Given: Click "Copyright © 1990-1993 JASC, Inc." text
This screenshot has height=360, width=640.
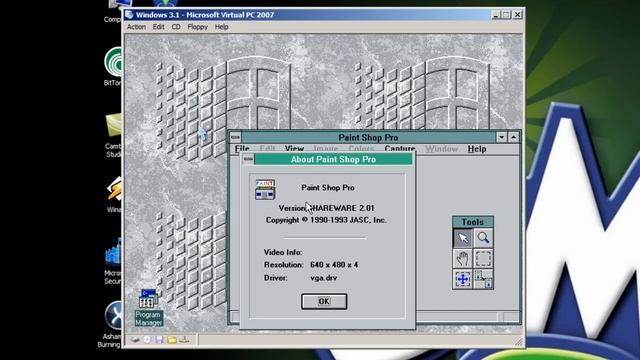Looking at the screenshot, I should [326, 220].
